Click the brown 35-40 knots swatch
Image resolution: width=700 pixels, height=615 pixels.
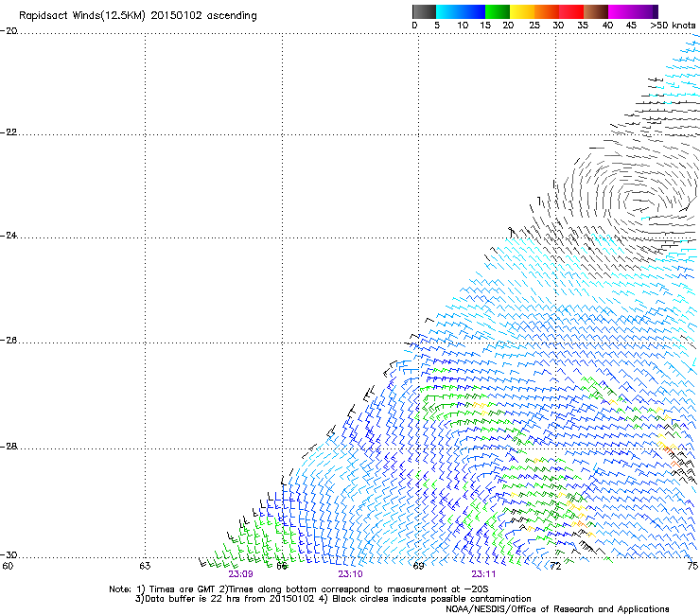[596, 11]
